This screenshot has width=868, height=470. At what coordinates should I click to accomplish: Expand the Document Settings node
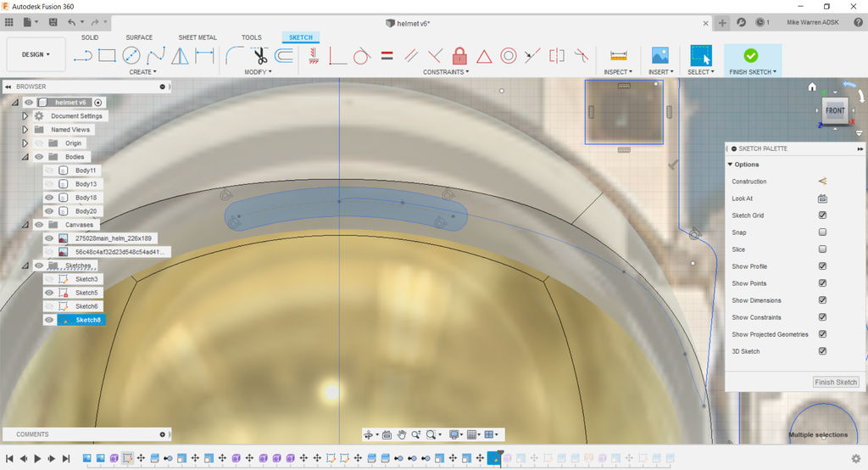pos(25,116)
